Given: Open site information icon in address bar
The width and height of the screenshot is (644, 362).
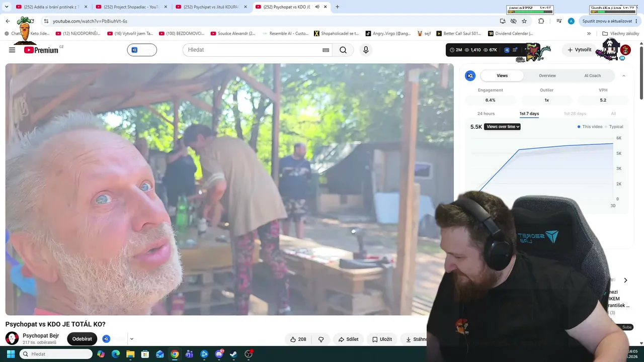Looking at the screenshot, I should (46, 21).
